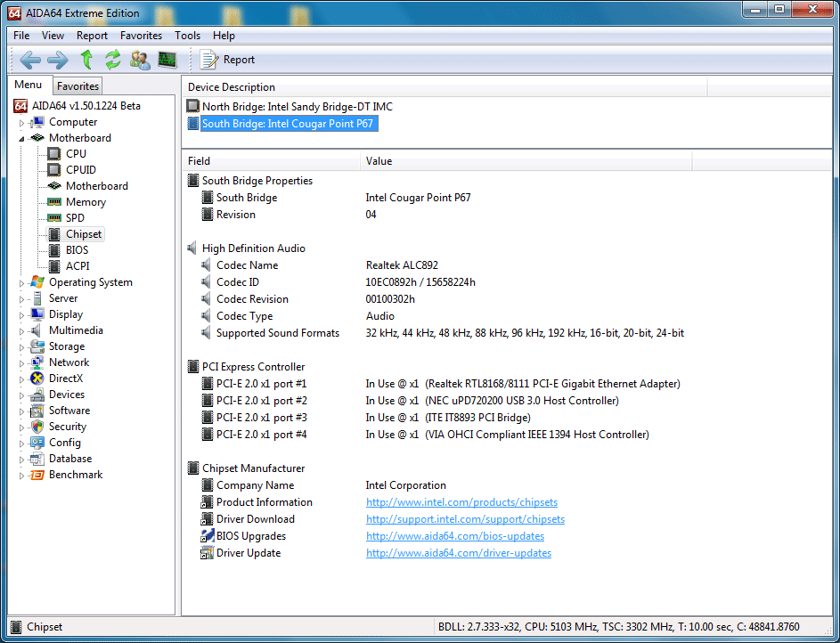This screenshot has width=840, height=643.
Task: Open the aida64.com/driver-updates link
Action: [x=459, y=553]
